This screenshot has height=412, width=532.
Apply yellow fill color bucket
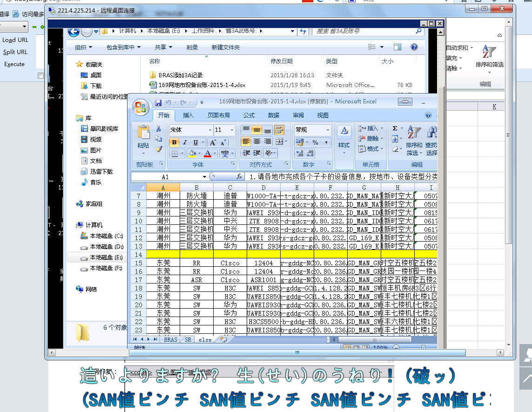coord(192,154)
